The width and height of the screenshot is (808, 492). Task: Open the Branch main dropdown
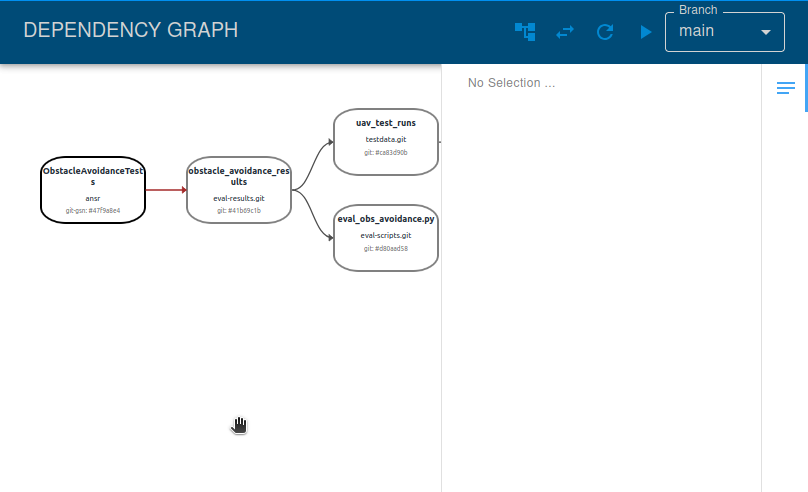coord(725,32)
